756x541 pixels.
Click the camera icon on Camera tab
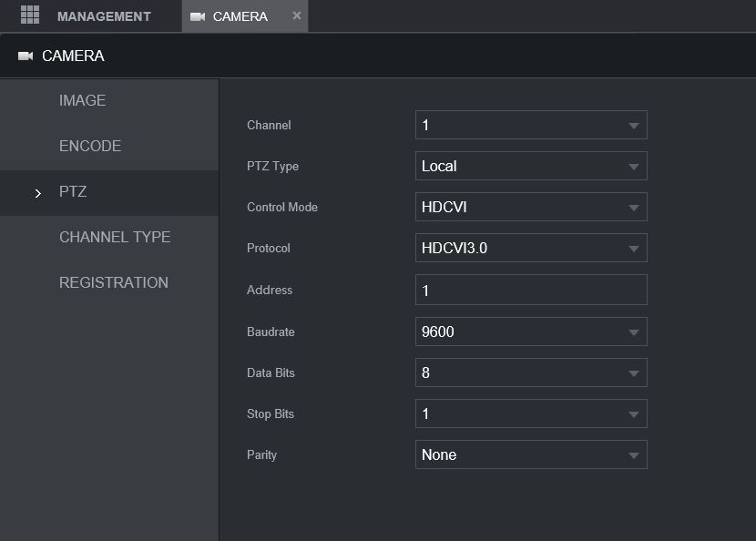click(x=198, y=16)
